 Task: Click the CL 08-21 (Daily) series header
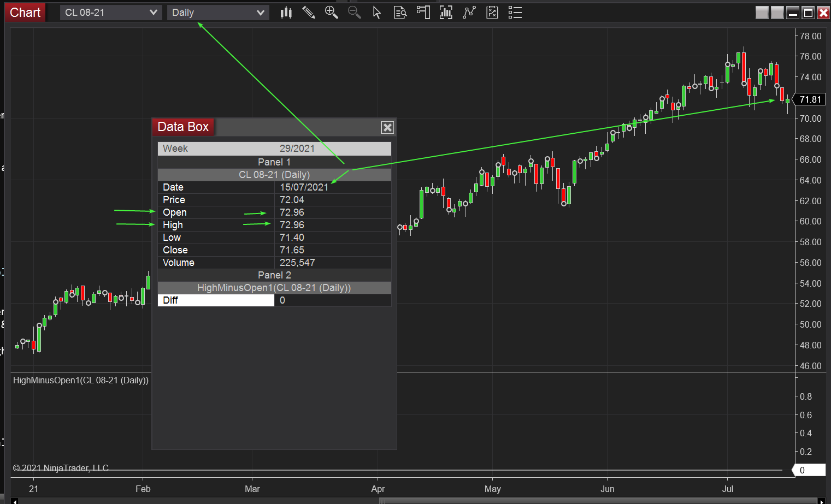pos(274,175)
